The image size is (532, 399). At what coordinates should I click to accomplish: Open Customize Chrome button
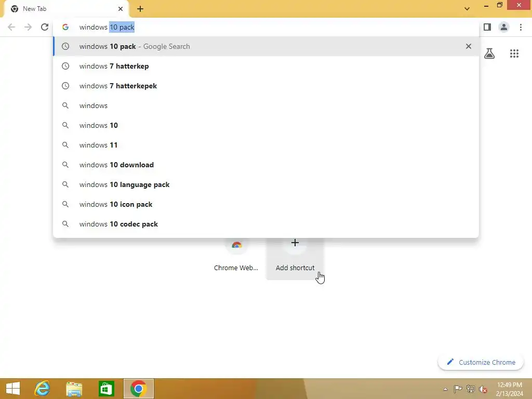coord(481,362)
